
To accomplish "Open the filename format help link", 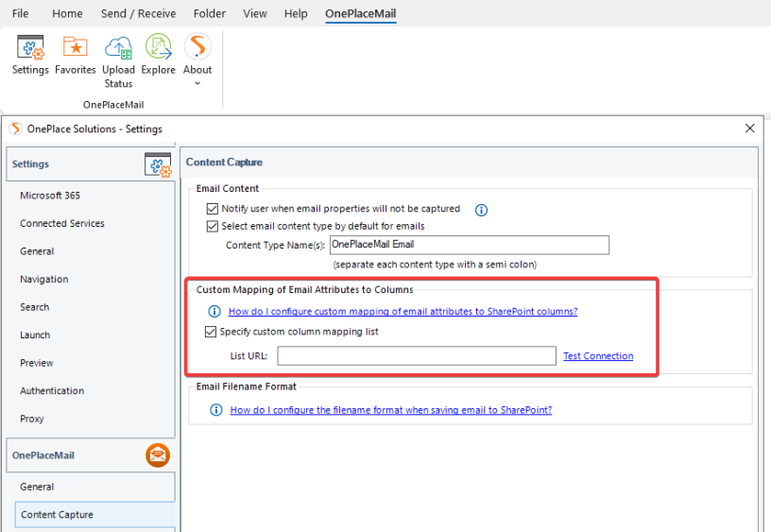I will pyautogui.click(x=391, y=410).
